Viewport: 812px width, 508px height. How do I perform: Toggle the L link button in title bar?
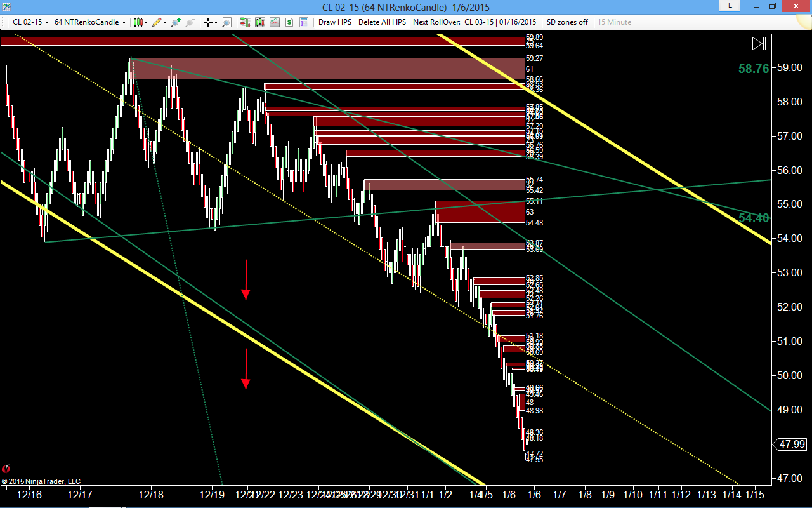click(730, 6)
